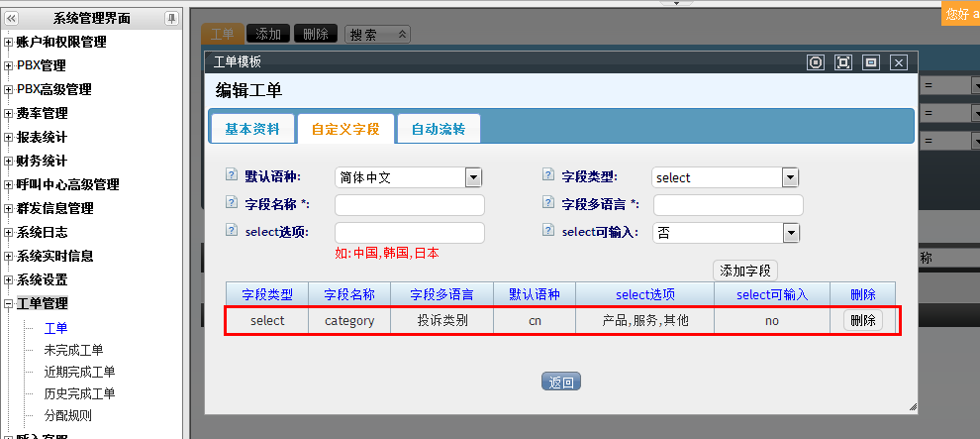Collapse the sidebar with the double-arrow icon
Screen dimensions: 980x439
tap(12, 18)
